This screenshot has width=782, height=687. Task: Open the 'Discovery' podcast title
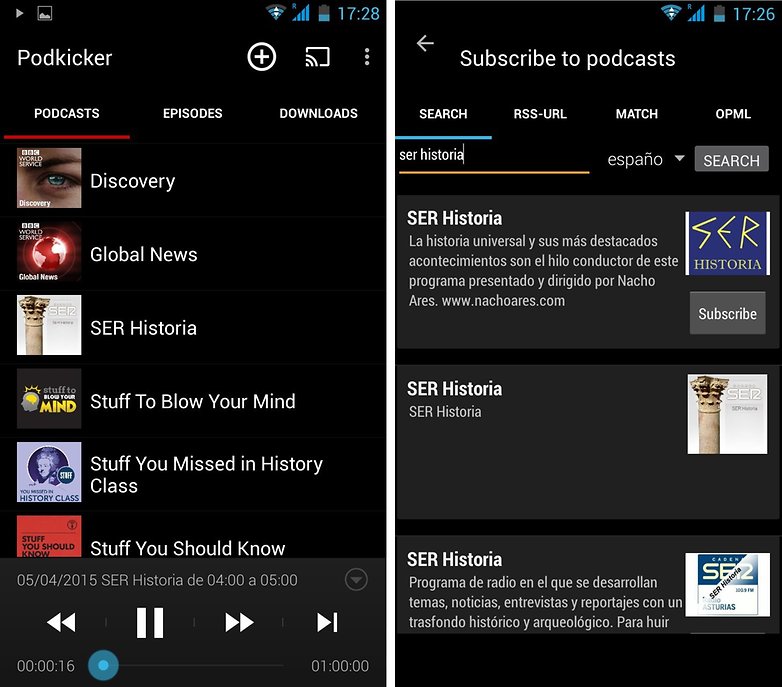pos(133,181)
